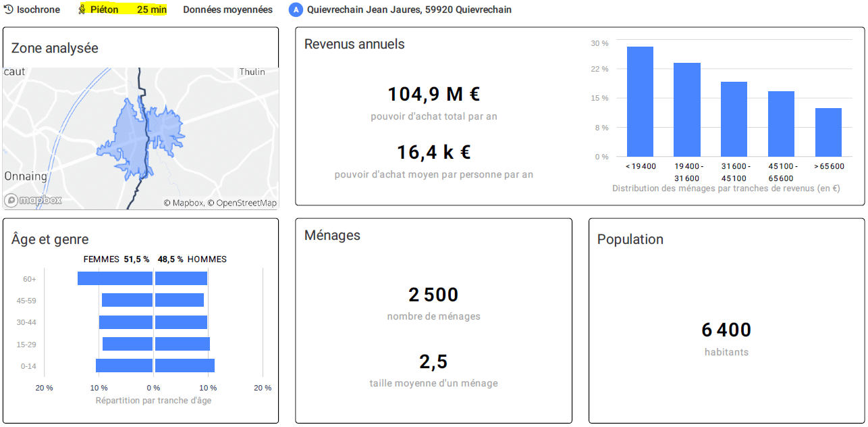868x427 pixels.
Task: Click the 0-14 men age bar
Action: tap(184, 366)
